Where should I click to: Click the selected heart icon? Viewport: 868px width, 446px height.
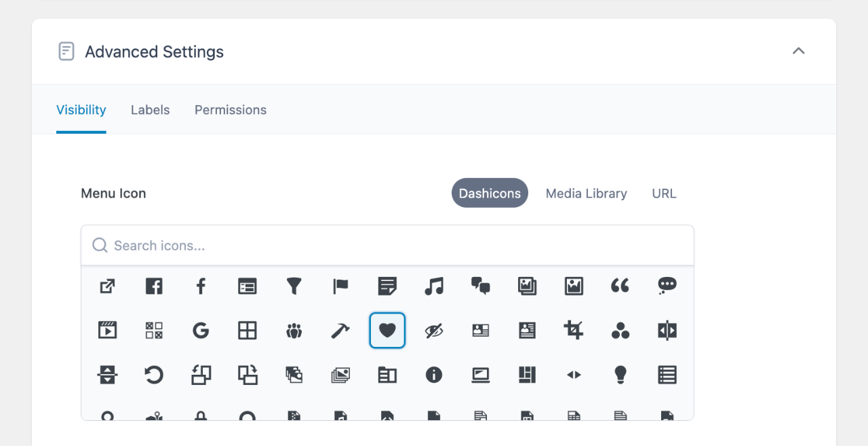387,331
